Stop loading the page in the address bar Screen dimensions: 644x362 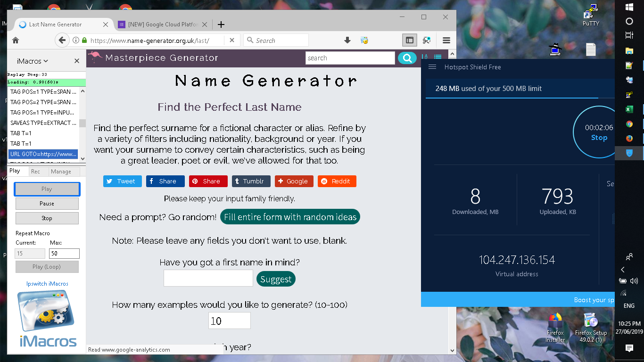click(231, 41)
